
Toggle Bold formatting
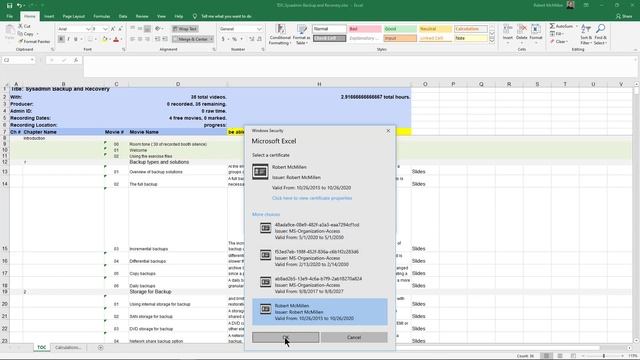tap(61, 39)
